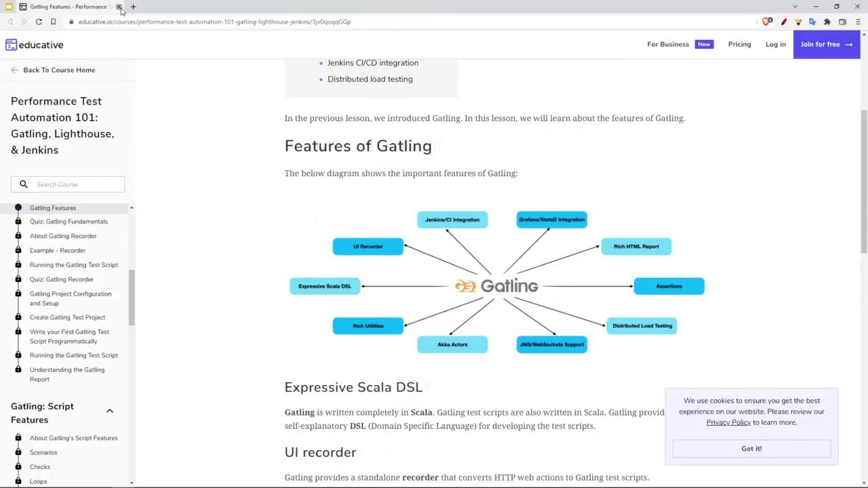
Task: Open the tab search dropdown chevron
Action: point(795,7)
